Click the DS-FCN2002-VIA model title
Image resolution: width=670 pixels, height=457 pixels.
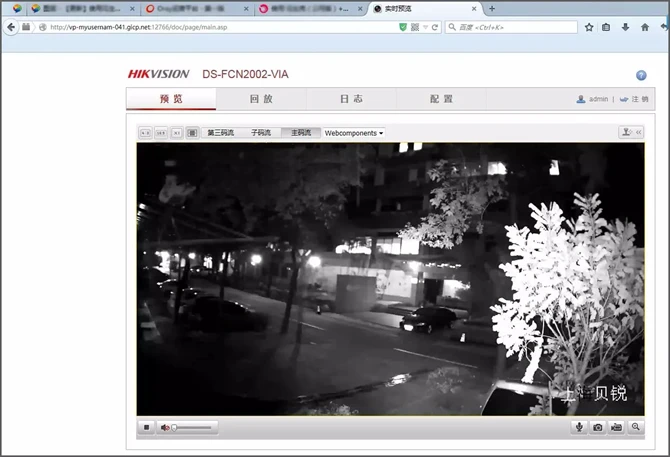(x=245, y=74)
